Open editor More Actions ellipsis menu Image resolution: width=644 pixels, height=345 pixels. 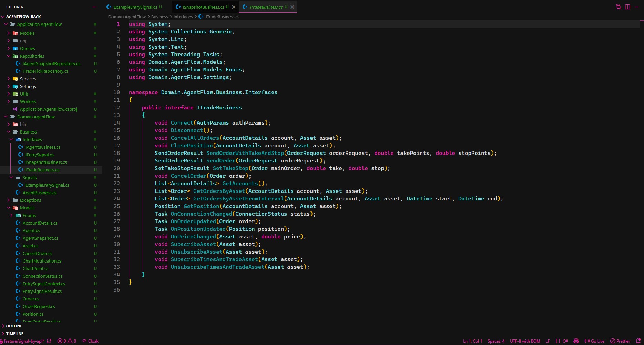coord(636,7)
